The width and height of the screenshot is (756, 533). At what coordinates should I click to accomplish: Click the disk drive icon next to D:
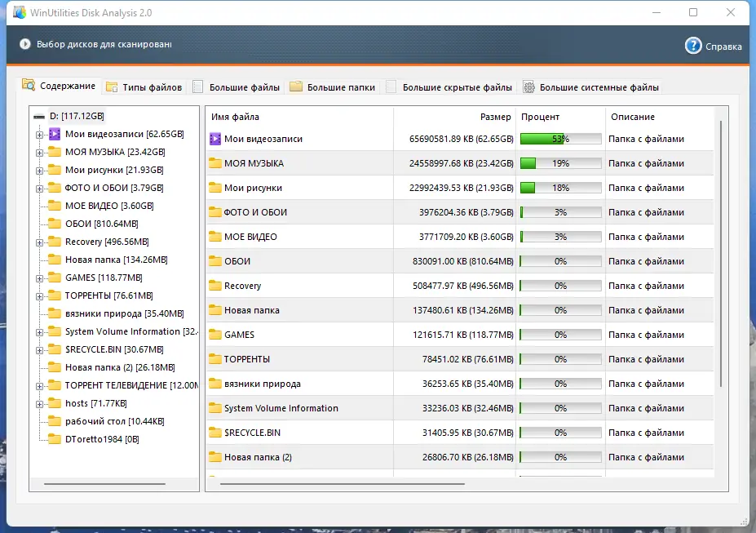tap(38, 116)
